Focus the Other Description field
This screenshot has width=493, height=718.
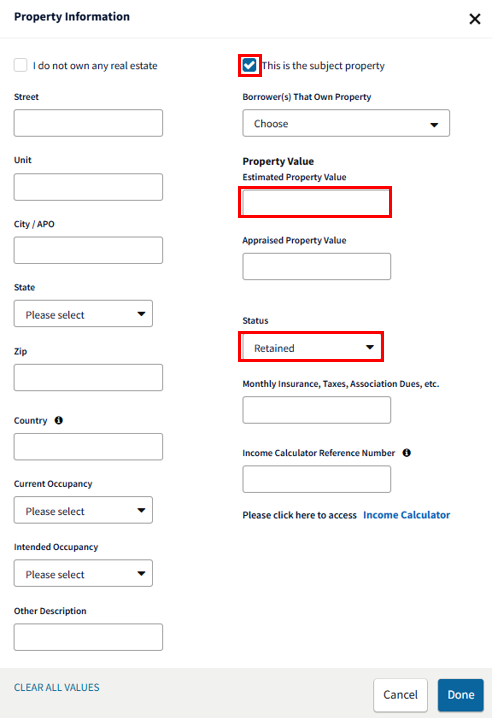pos(88,636)
